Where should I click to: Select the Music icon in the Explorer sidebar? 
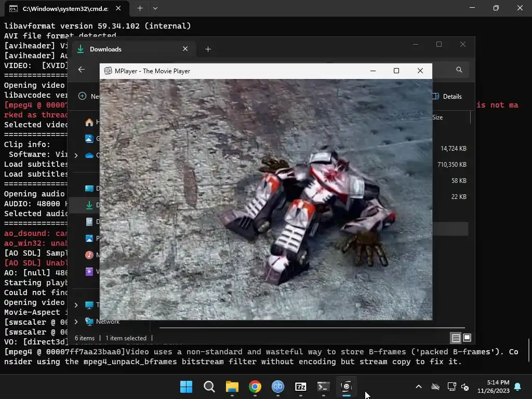point(89,255)
